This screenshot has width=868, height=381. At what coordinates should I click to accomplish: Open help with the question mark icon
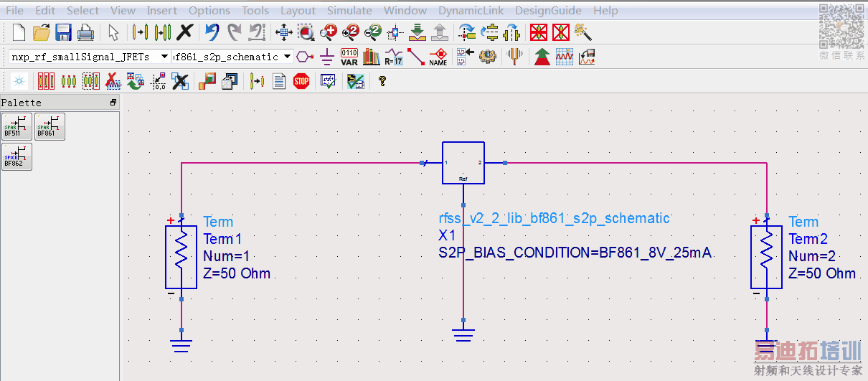point(382,81)
